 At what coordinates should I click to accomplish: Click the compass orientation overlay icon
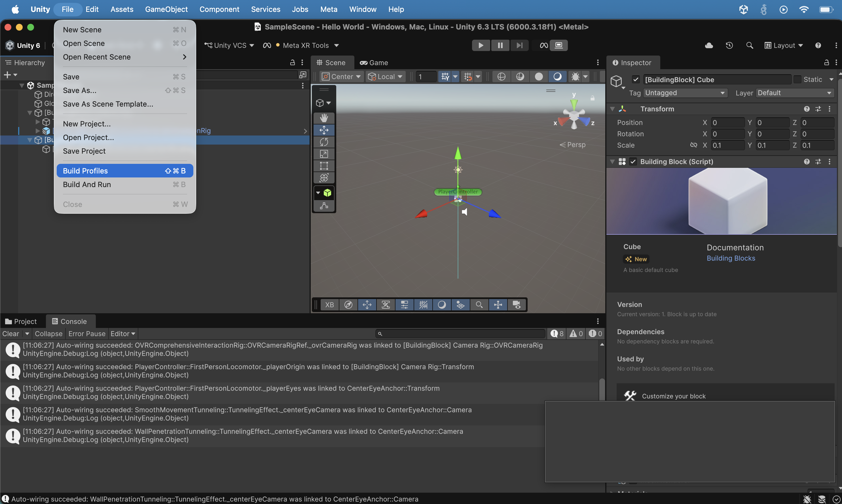click(x=348, y=305)
